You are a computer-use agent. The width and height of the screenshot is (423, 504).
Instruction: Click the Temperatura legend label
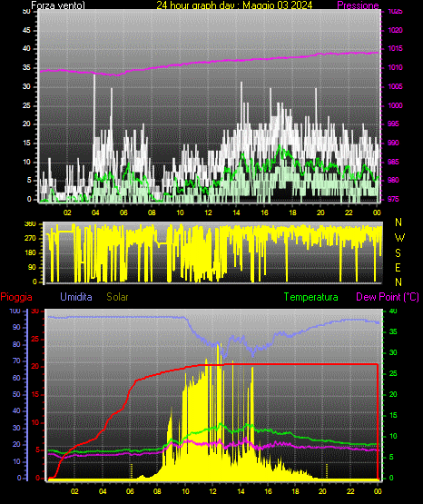pos(310,297)
